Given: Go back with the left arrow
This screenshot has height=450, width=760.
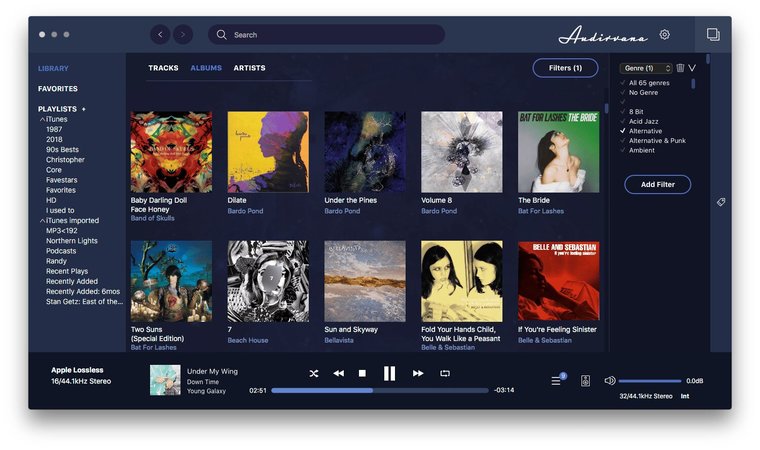Looking at the screenshot, I should [x=160, y=34].
